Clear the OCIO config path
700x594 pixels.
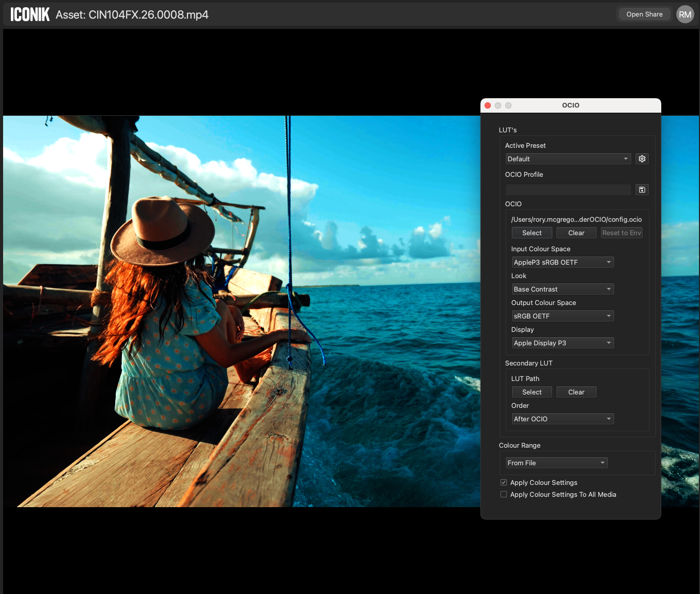click(576, 233)
